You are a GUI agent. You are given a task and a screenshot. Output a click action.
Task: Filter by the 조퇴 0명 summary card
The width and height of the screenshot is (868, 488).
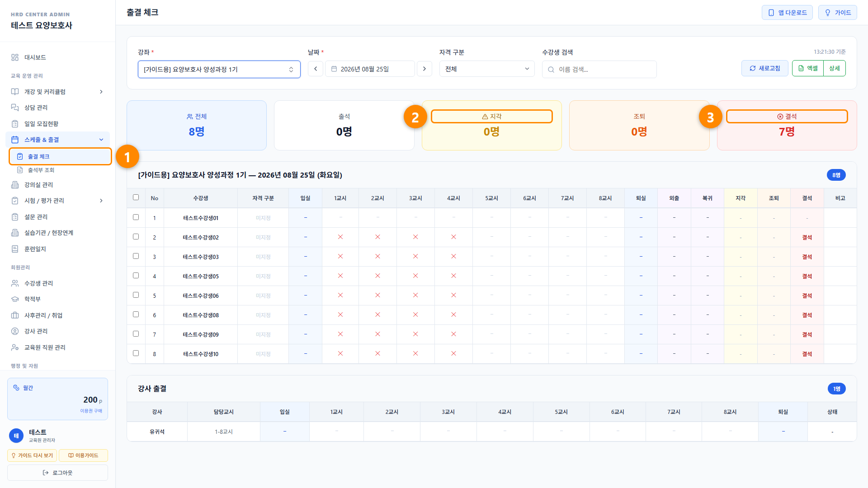[639, 125]
